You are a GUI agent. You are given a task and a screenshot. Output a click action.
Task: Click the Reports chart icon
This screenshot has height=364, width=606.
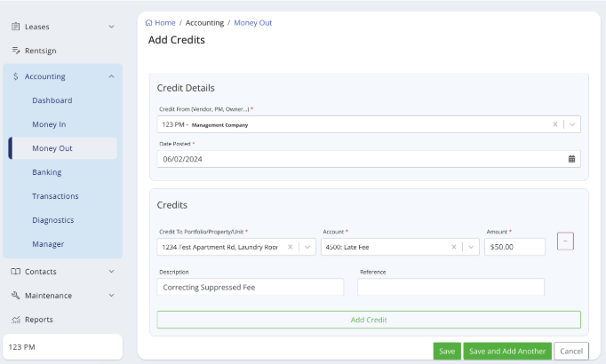(16, 320)
